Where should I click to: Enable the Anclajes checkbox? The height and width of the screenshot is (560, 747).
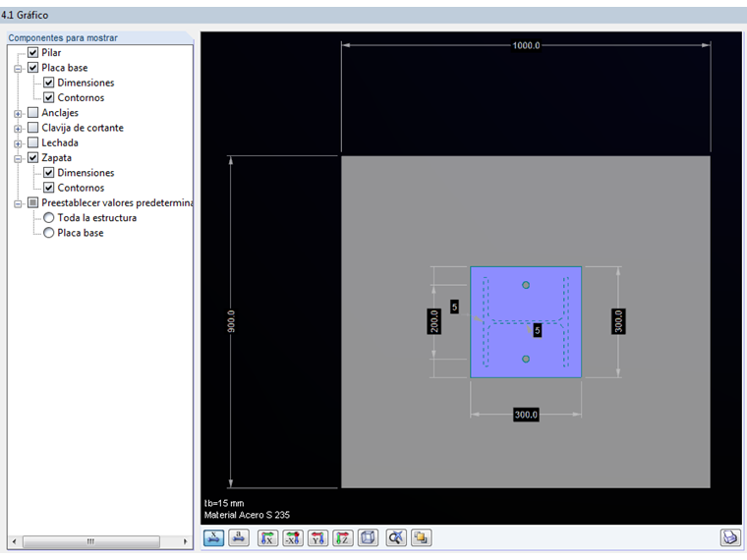pyautogui.click(x=32, y=113)
